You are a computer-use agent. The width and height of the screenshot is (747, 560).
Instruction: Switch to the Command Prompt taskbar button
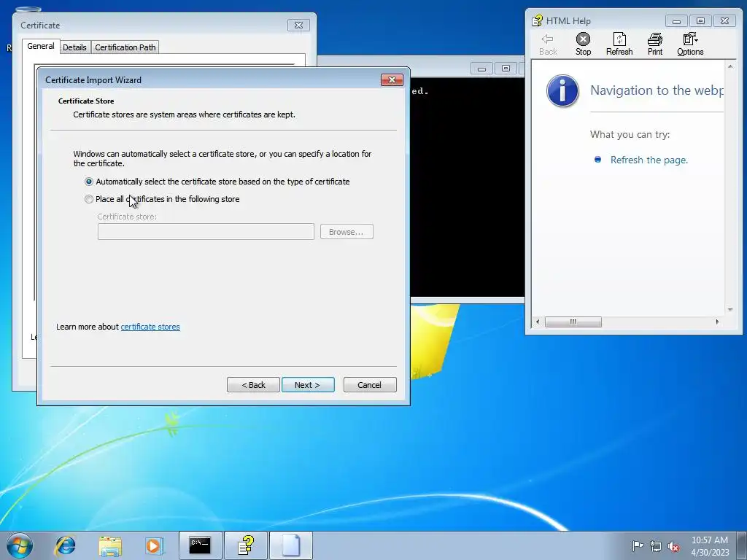pos(200,545)
